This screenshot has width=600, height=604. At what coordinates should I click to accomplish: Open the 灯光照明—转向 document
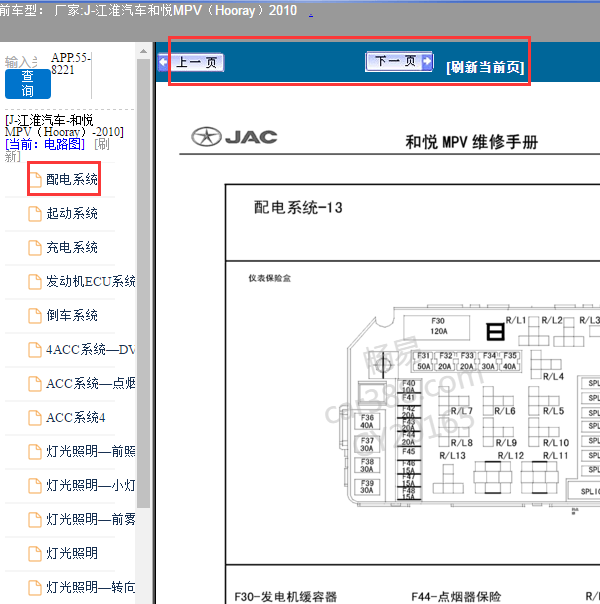[91, 587]
